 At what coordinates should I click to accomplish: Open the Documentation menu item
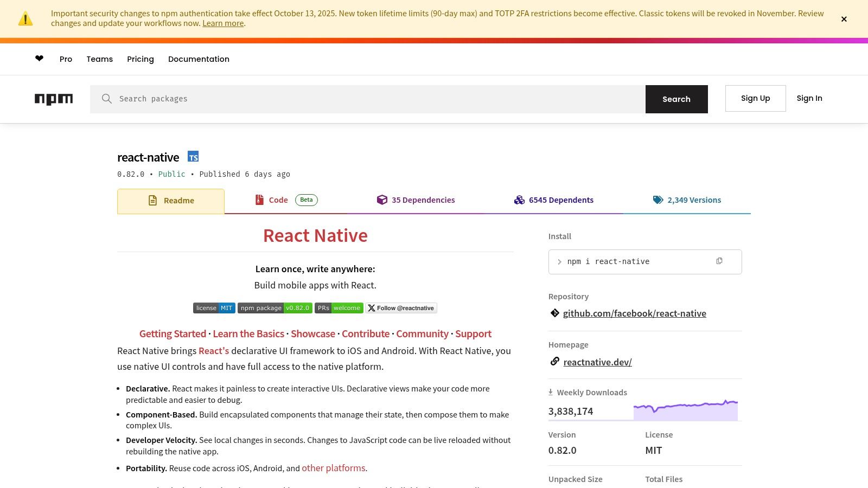pyautogui.click(x=199, y=59)
